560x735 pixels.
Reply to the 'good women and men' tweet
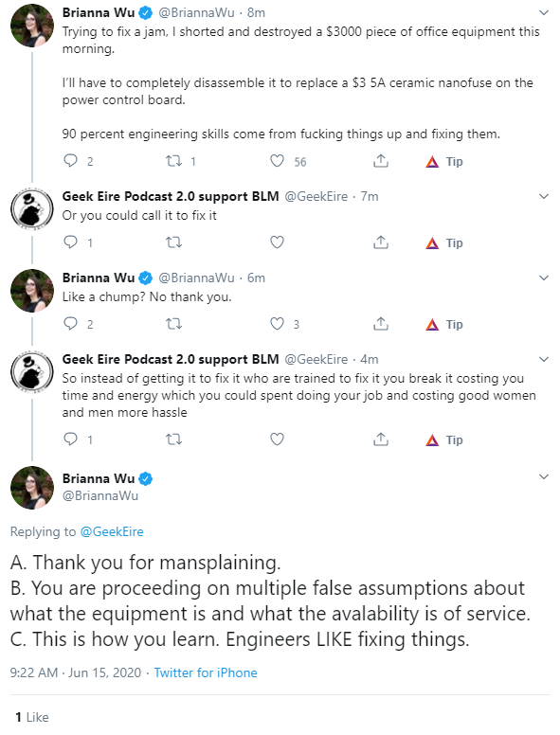click(x=70, y=439)
